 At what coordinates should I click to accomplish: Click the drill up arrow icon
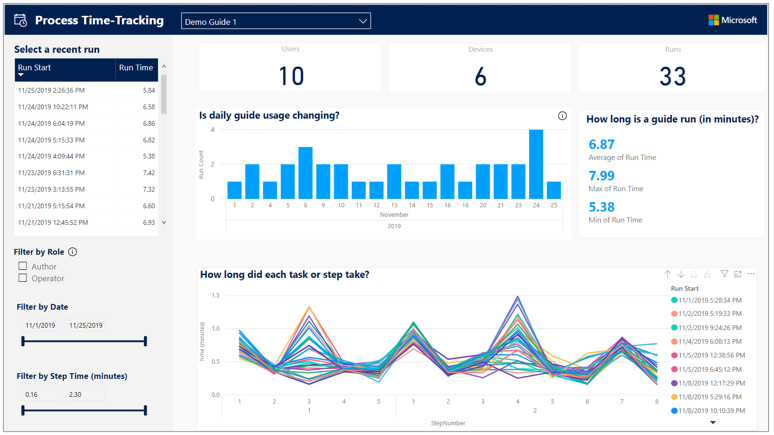pyautogui.click(x=668, y=274)
